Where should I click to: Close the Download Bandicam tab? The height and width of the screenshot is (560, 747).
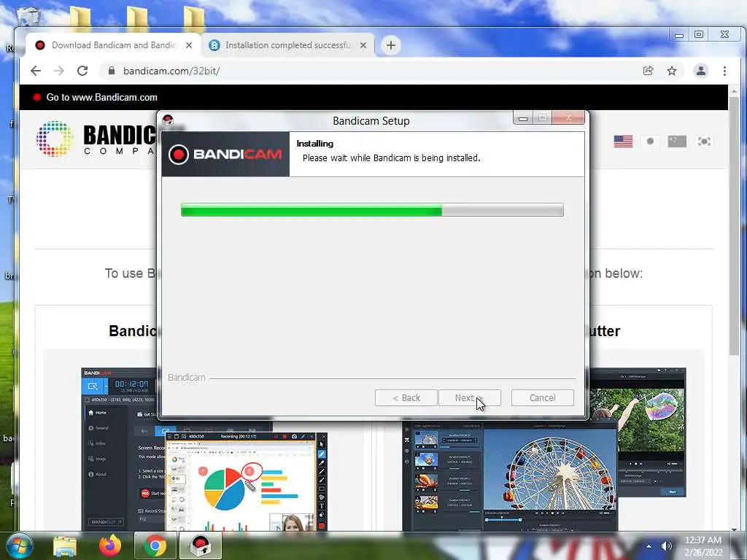click(x=189, y=45)
